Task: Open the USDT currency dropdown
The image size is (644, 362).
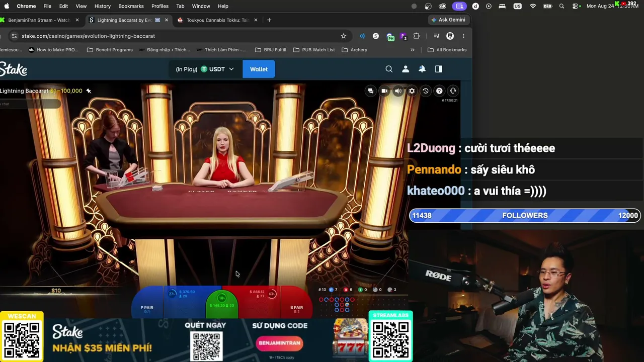Action: coord(217,69)
